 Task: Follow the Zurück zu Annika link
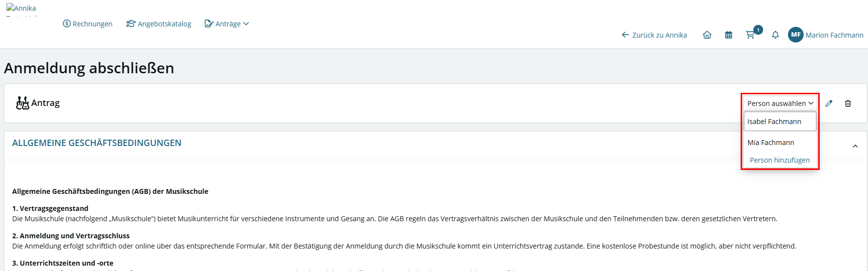tap(654, 35)
